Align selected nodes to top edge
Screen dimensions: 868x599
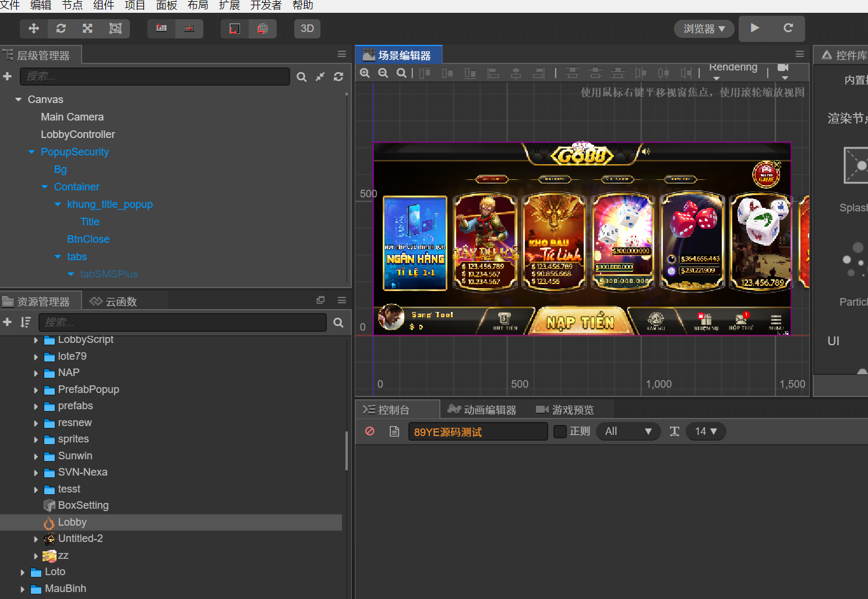tap(425, 73)
